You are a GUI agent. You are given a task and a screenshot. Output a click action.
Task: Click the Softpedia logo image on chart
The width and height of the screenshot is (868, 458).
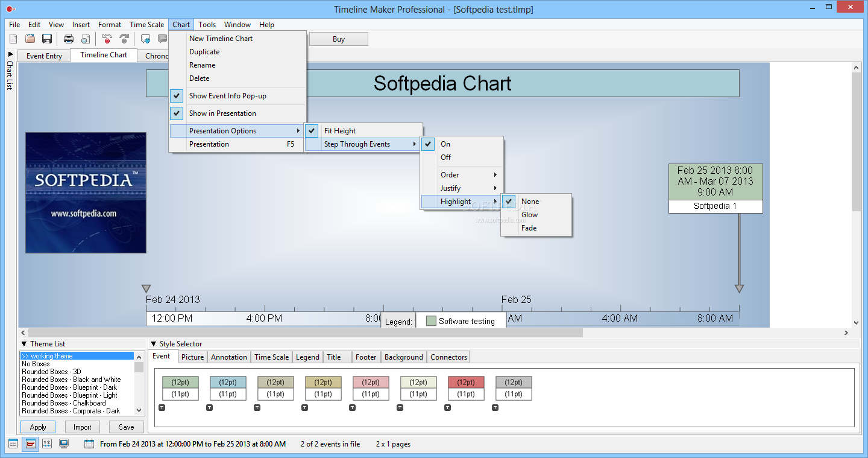[x=86, y=192]
